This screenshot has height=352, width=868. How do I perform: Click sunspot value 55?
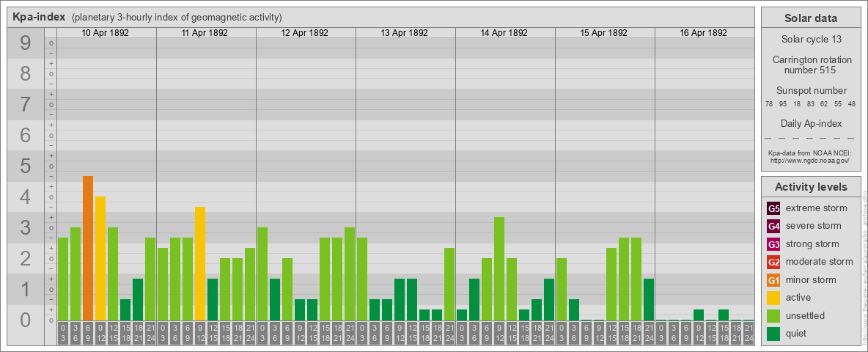(838, 104)
